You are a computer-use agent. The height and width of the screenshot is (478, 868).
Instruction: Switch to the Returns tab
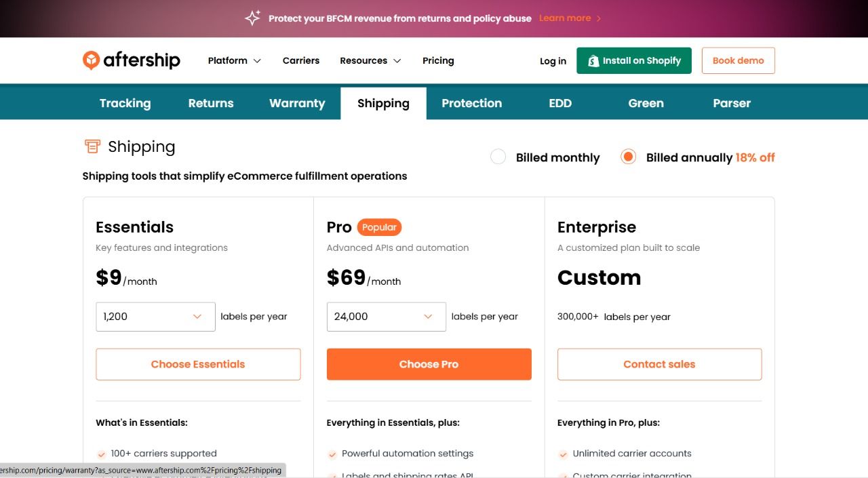pos(210,103)
